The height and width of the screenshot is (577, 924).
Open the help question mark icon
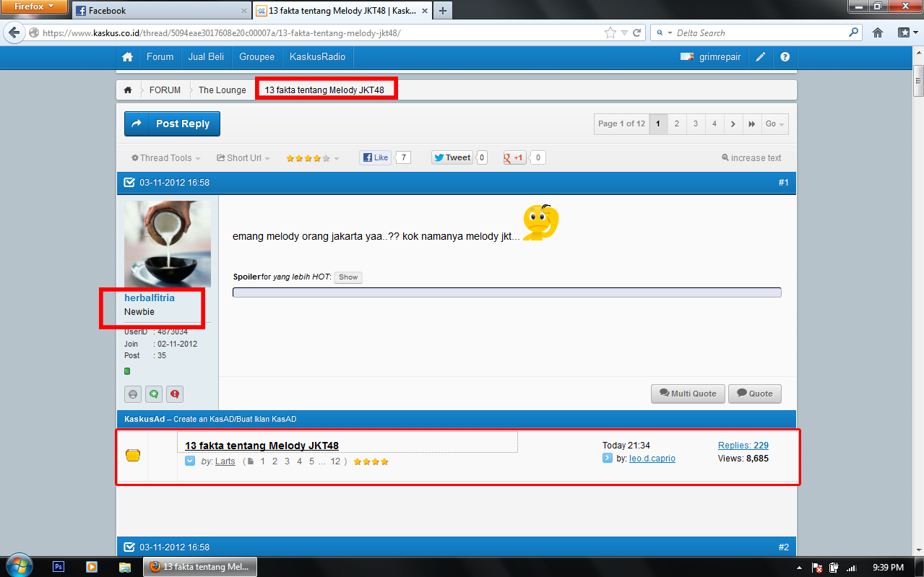(x=785, y=57)
